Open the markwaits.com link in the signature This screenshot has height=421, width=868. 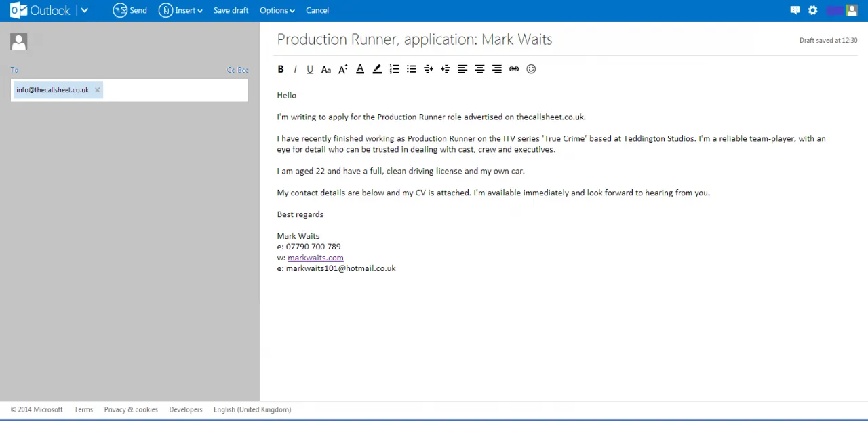[315, 258]
